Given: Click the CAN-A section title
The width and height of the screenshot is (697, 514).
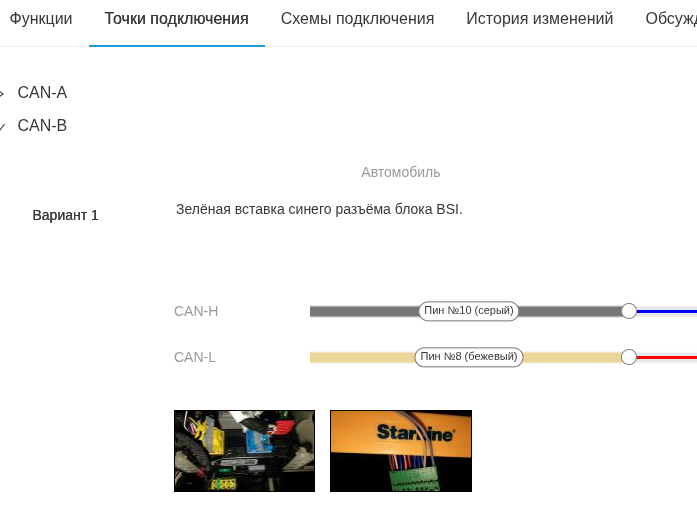Looking at the screenshot, I should coord(42,93).
